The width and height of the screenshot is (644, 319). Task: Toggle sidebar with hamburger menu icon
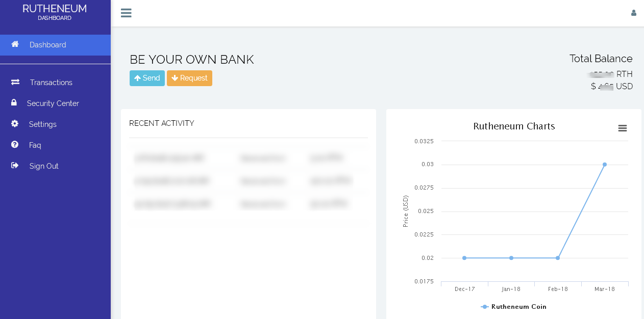pyautogui.click(x=126, y=13)
